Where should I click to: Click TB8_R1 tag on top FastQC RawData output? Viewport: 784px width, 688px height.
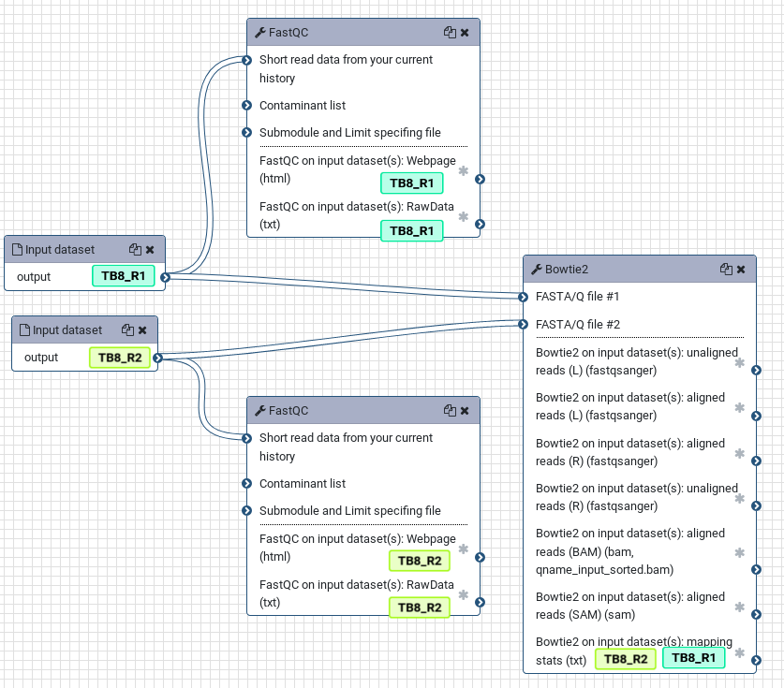click(x=412, y=231)
